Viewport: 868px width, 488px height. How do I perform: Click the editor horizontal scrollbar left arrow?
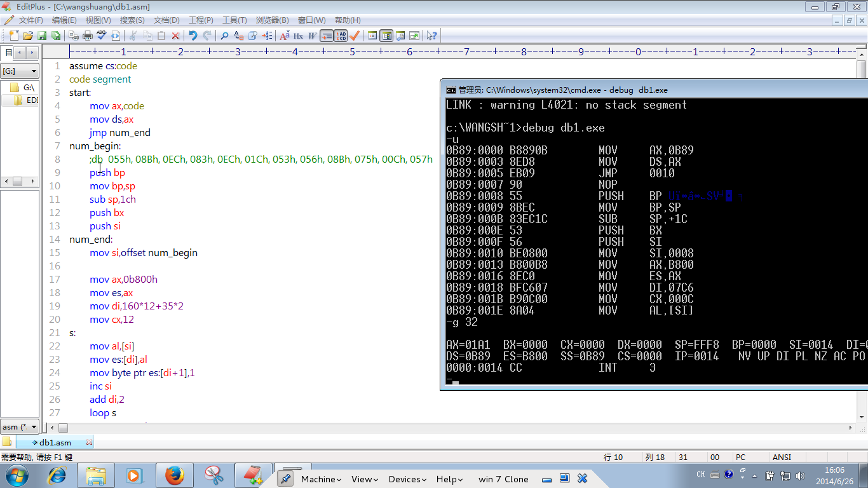53,428
